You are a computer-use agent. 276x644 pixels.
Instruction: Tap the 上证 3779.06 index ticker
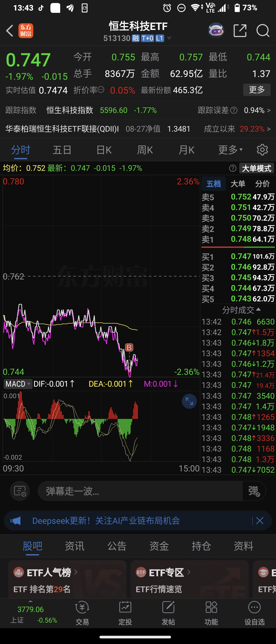[33, 614]
